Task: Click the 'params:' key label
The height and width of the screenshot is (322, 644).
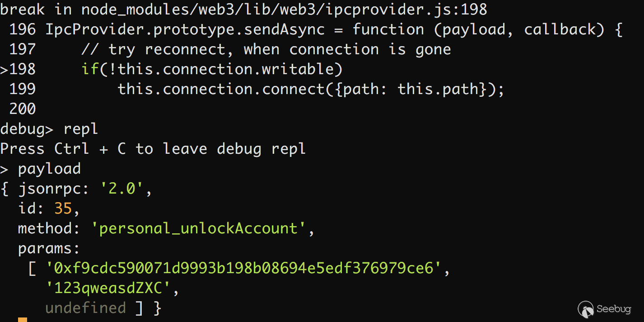Action: click(49, 248)
